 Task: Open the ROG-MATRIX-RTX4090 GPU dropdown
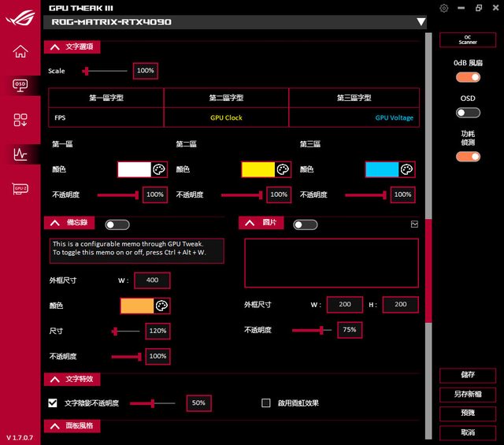[421, 22]
